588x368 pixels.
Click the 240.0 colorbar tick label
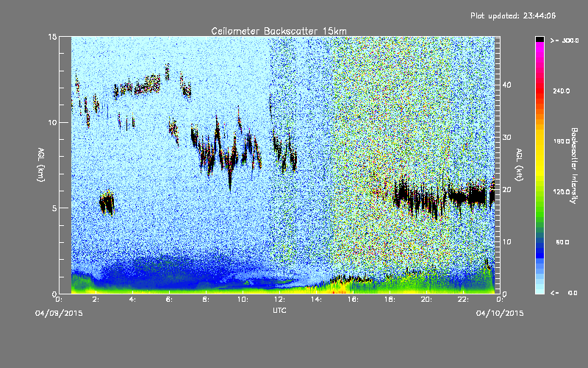(x=562, y=91)
